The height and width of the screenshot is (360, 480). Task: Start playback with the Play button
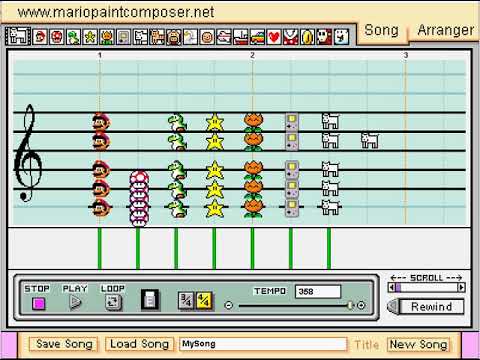click(76, 303)
